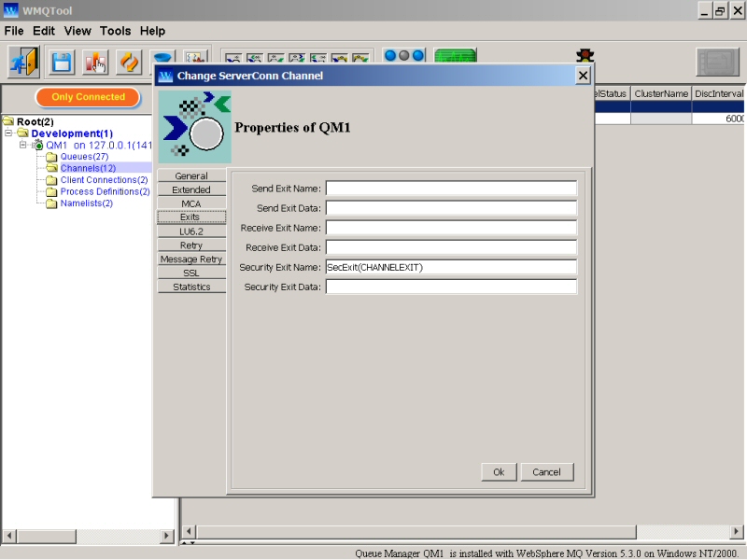Click the Namelists folder icon
This screenshot has height=560, width=747.
click(51, 203)
